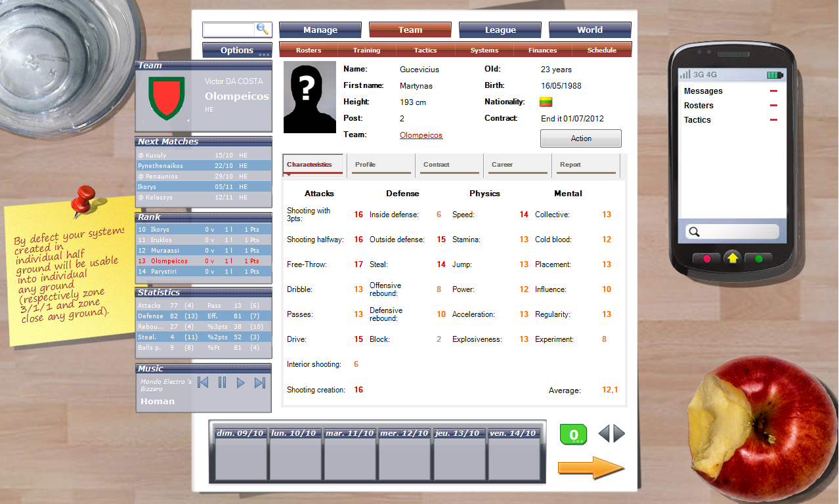Go to previous calendar week arrow

coord(604,433)
